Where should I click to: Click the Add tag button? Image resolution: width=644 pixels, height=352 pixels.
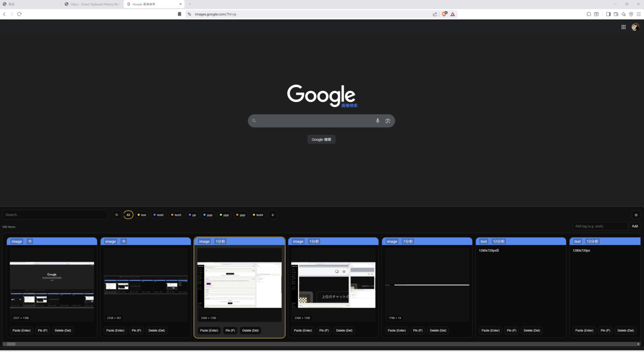[x=635, y=226]
